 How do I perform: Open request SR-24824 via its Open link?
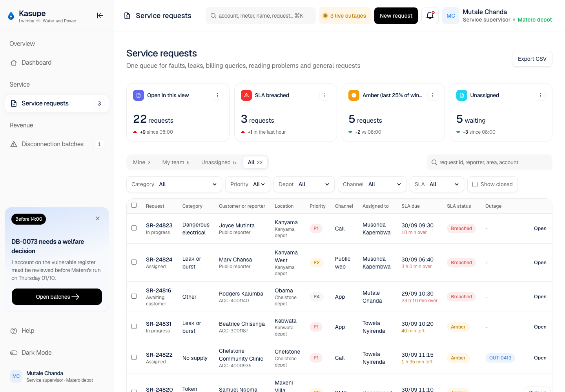coord(540,263)
